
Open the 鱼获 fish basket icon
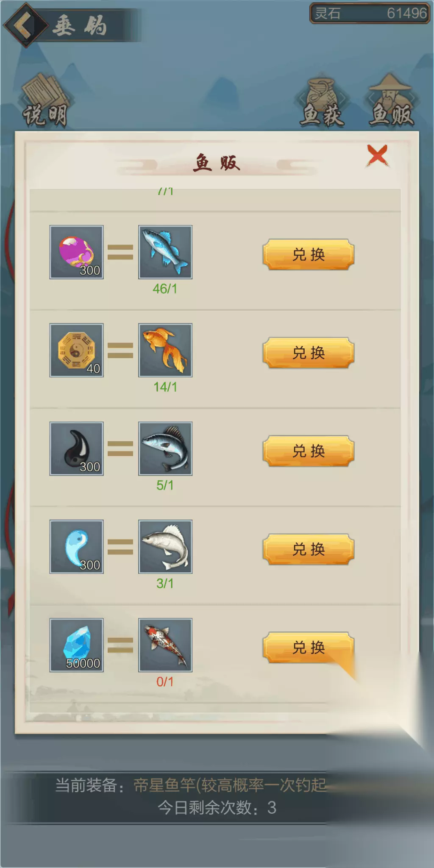point(322,102)
